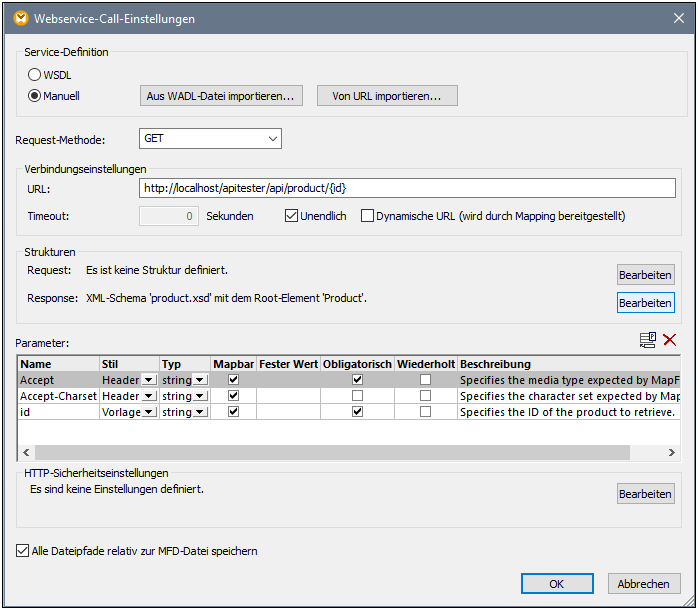Open Typ dropdown for id row
The width and height of the screenshot is (698, 610).
tap(200, 412)
